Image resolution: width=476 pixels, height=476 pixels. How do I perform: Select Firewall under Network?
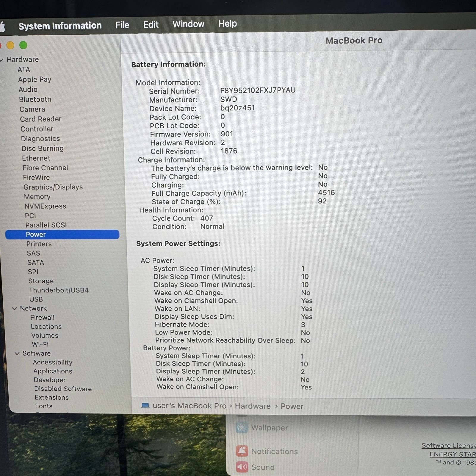(x=42, y=317)
